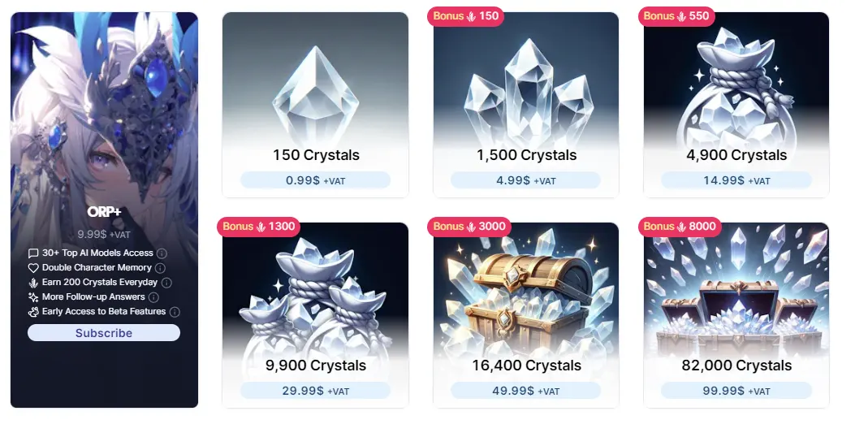This screenshot has width=868, height=424.
Task: Click the sparkle icon beside More Follow-up Answers
Action: [x=33, y=297]
